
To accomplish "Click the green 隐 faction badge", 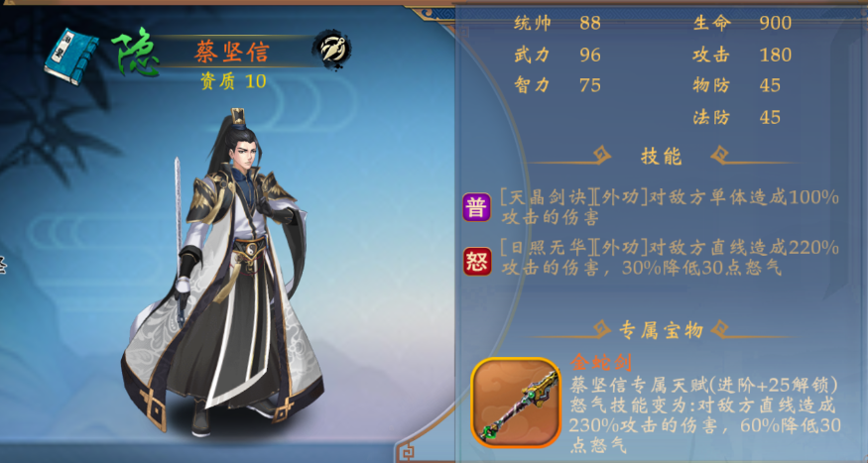I will pyautogui.click(x=136, y=53).
